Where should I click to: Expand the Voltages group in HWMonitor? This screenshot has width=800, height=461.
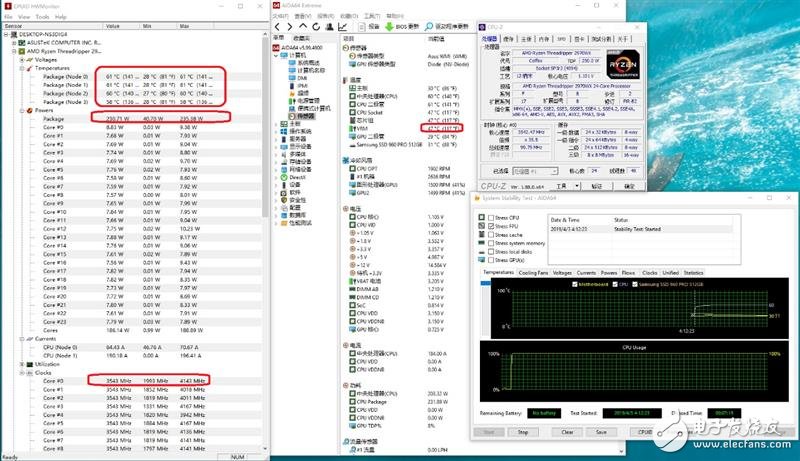point(22,60)
